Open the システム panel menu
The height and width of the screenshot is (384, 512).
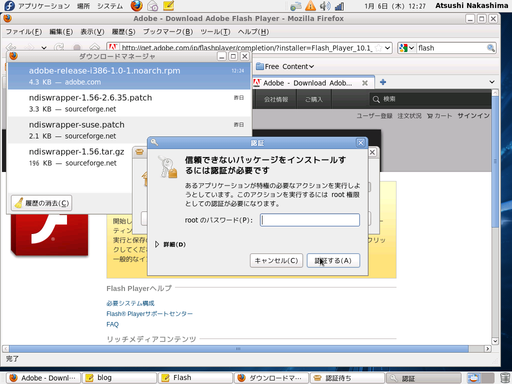click(110, 6)
